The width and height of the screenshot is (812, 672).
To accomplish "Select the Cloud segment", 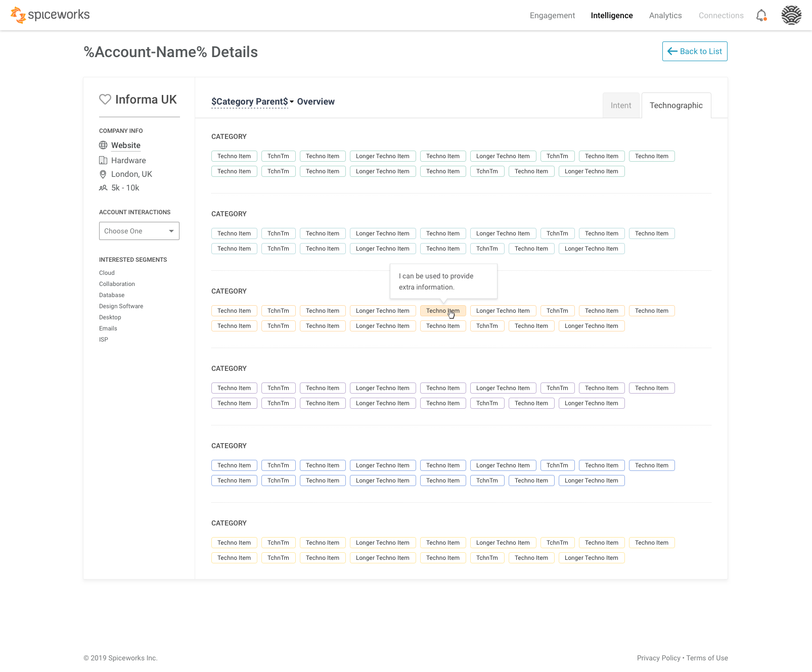I will click(x=107, y=273).
